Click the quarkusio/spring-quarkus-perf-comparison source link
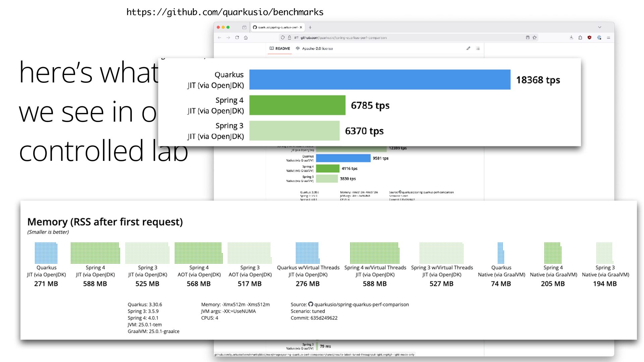Viewport: 644px width, 362px height. [361, 304]
